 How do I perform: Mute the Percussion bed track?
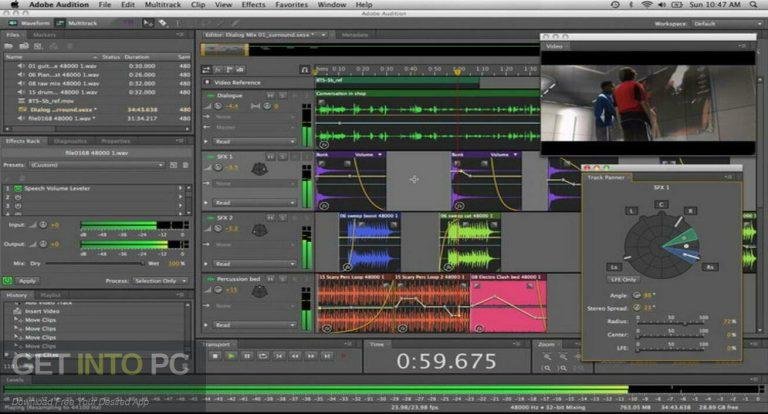pos(271,279)
